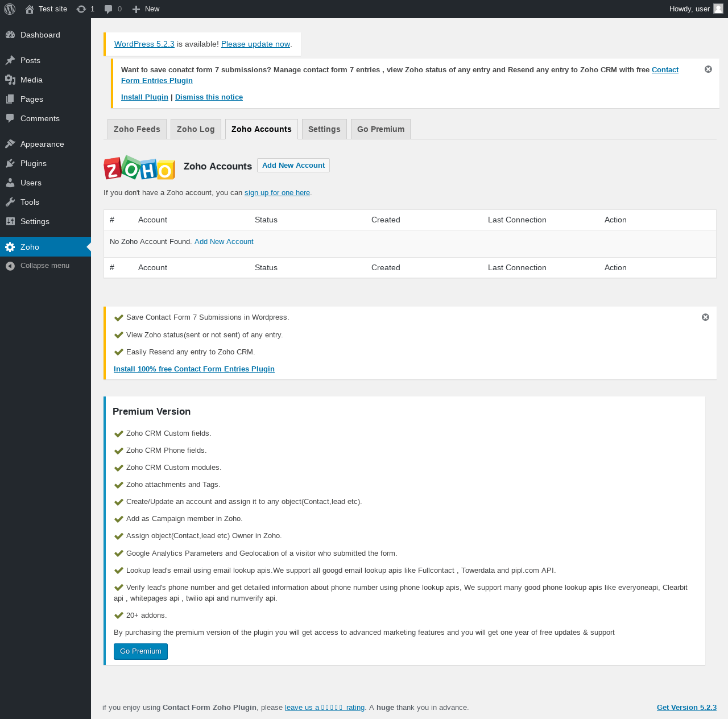Follow the WordPress 5.2.3 link
Screen dimensions: 728x719
point(144,44)
